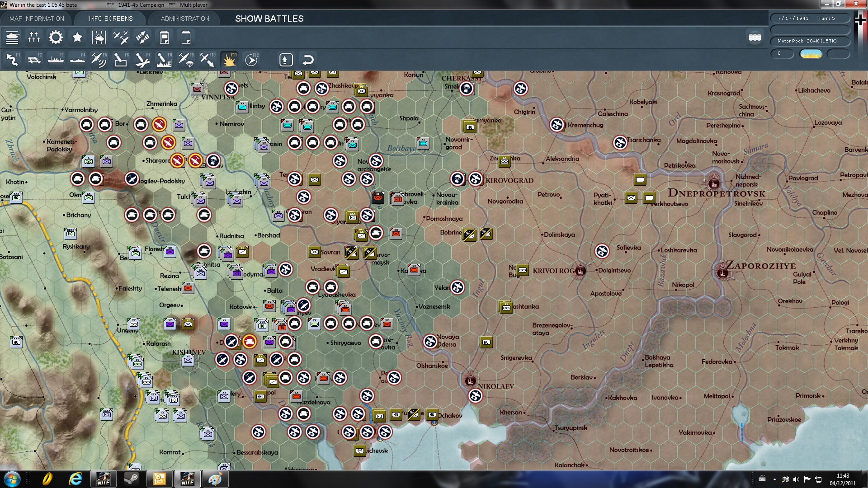Open the production gear icon screen
The height and width of the screenshot is (488, 868).
pos(56,38)
